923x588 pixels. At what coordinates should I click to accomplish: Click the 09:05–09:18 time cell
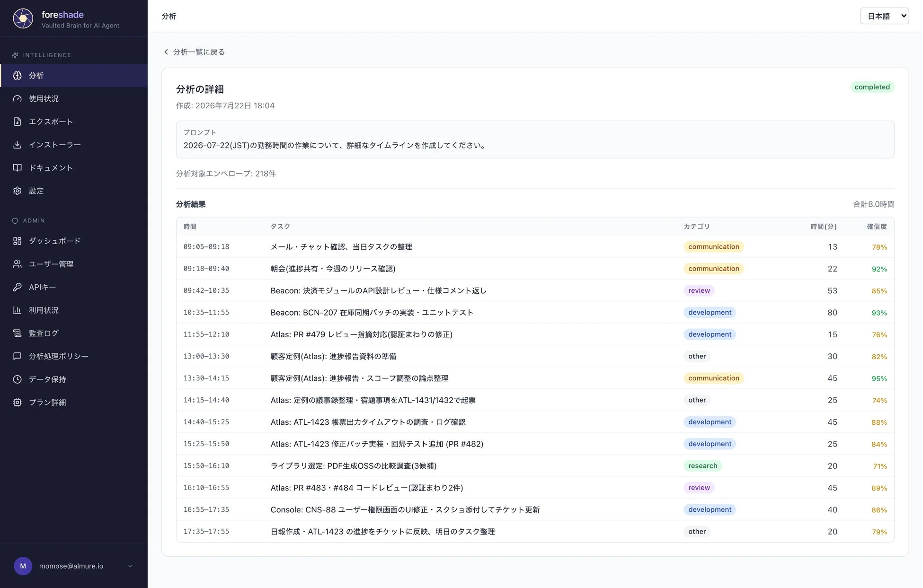click(206, 247)
